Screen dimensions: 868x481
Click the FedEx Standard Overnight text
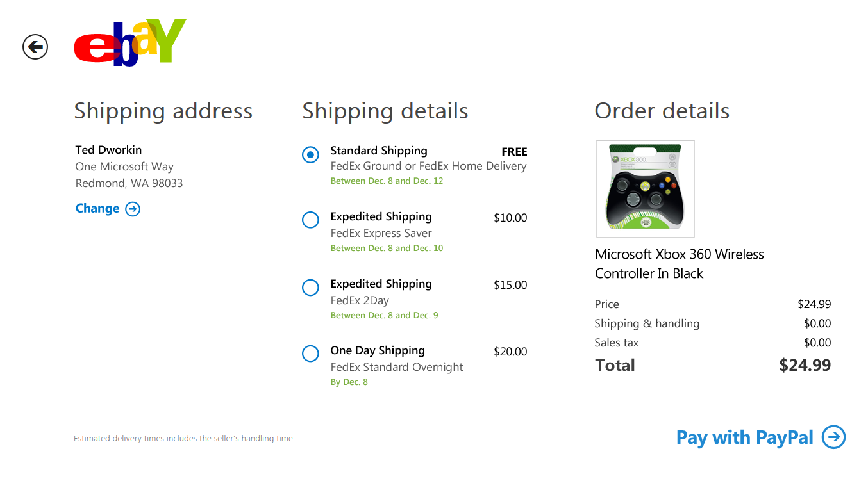pos(396,367)
